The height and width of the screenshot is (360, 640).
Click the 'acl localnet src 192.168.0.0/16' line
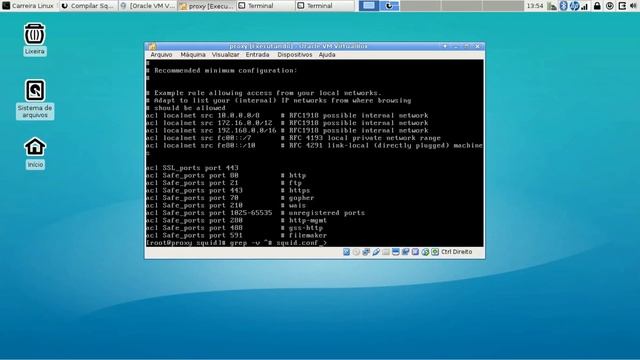(x=287, y=131)
